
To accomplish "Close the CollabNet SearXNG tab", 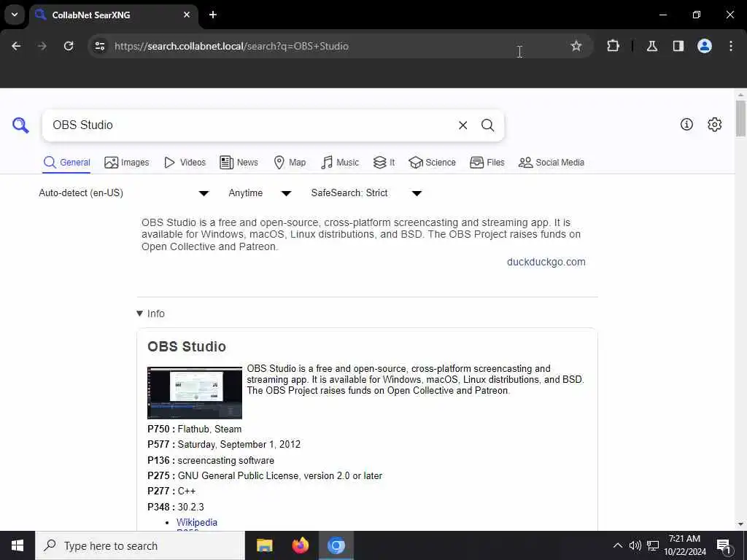I will click(187, 15).
